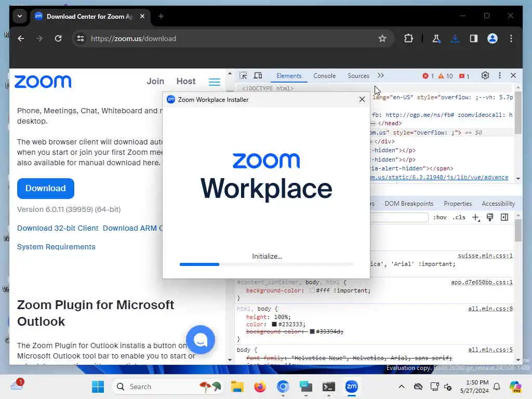Open the blue chat bubble widget
Image resolution: width=532 pixels, height=399 pixels.
(x=201, y=340)
